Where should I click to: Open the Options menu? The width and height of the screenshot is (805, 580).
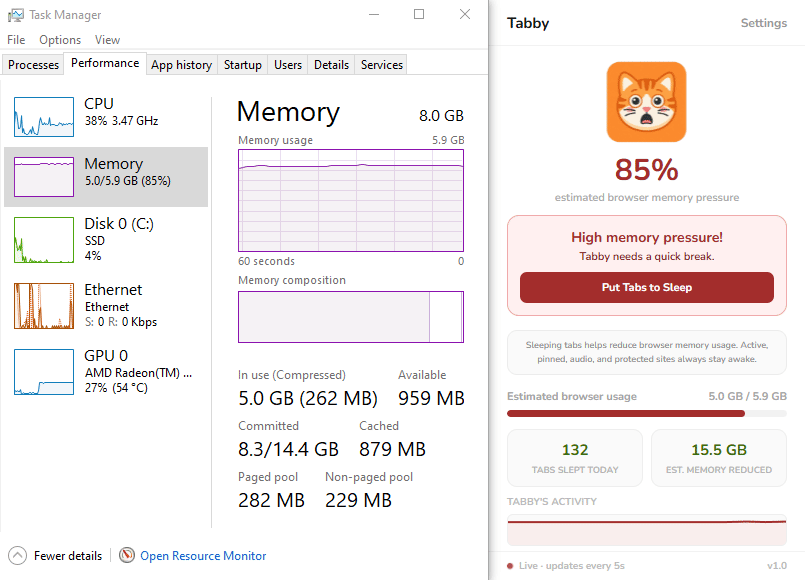pos(60,40)
